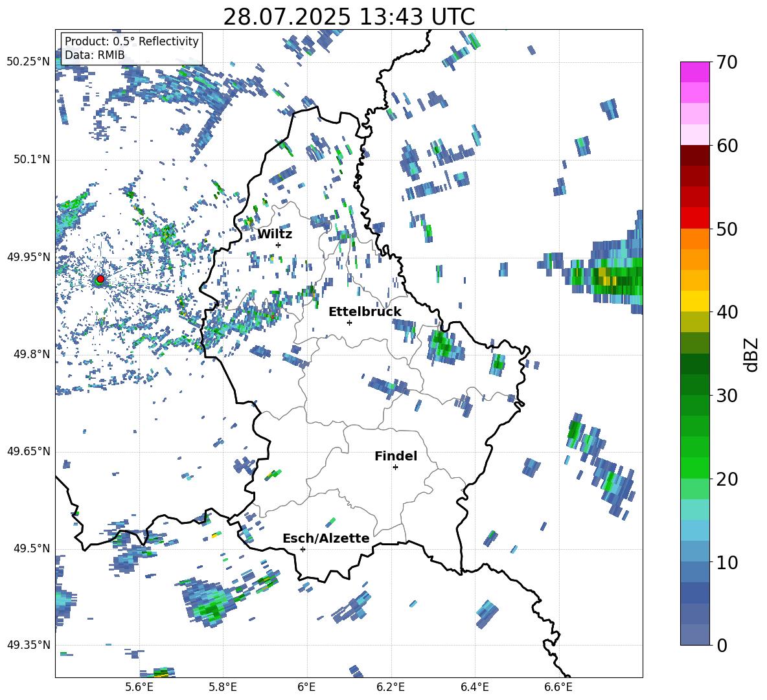Viewport: 767px width, 700px height.
Task: Click the 6.6°E longitude label
Action: (558, 687)
